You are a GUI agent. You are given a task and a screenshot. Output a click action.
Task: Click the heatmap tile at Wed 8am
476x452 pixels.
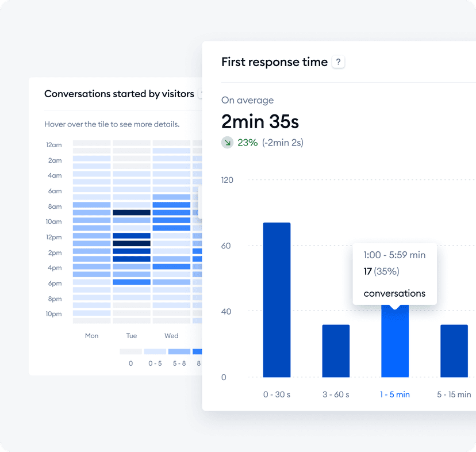171,206
